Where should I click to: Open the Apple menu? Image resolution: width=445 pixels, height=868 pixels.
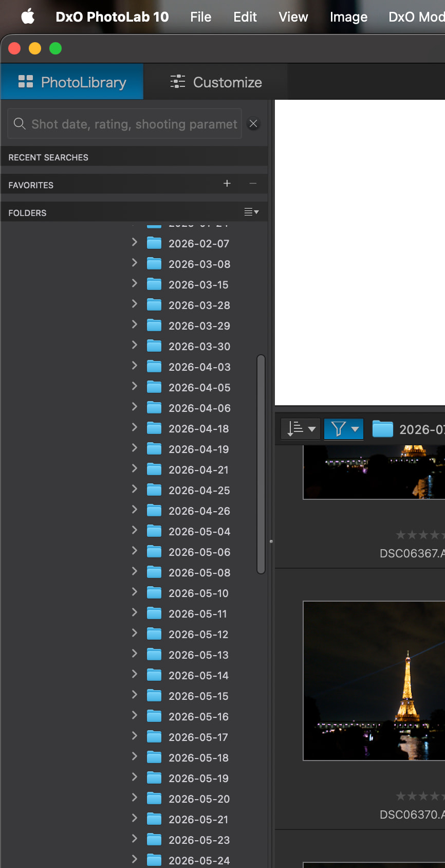[x=28, y=16]
